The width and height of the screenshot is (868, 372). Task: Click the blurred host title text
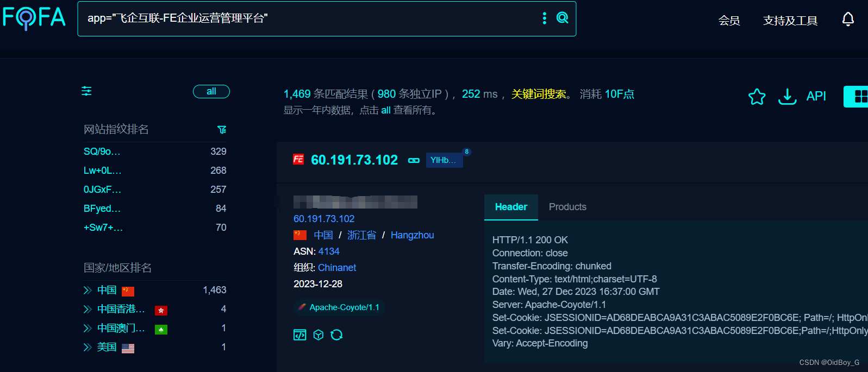coord(355,202)
